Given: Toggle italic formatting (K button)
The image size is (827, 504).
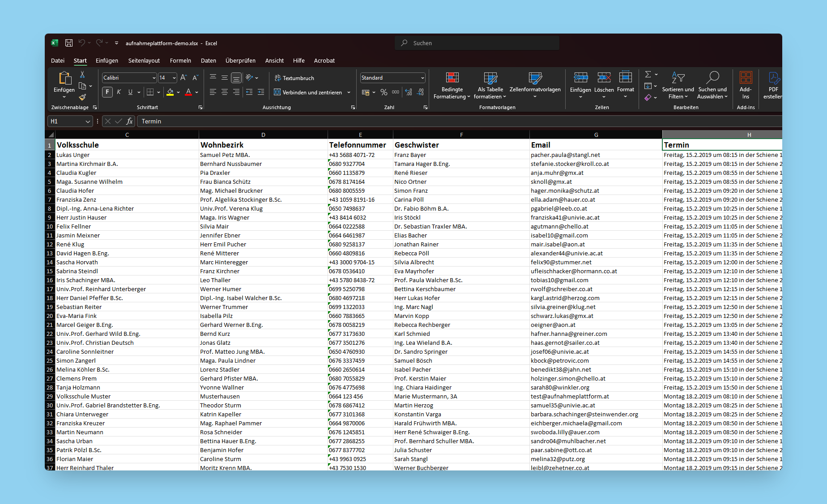Looking at the screenshot, I should [x=119, y=92].
